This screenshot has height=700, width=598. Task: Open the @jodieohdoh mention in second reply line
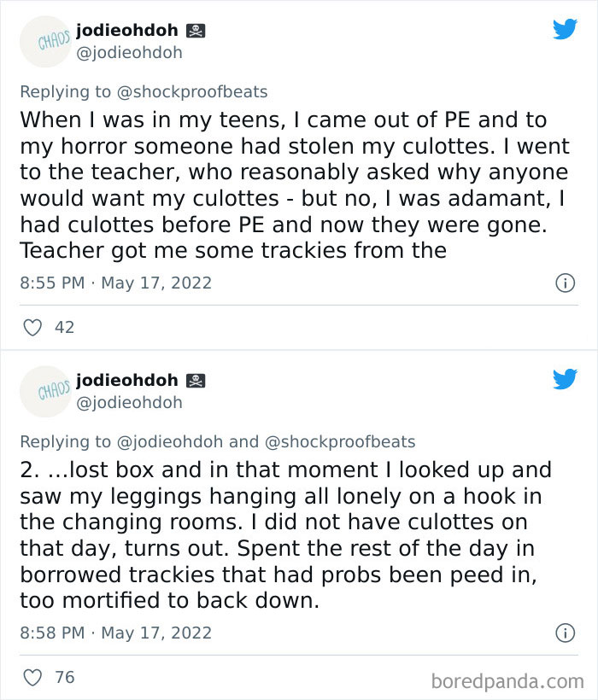pyautogui.click(x=169, y=441)
